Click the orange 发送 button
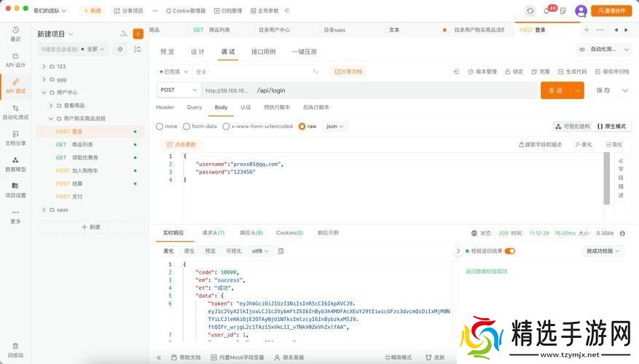 556,90
